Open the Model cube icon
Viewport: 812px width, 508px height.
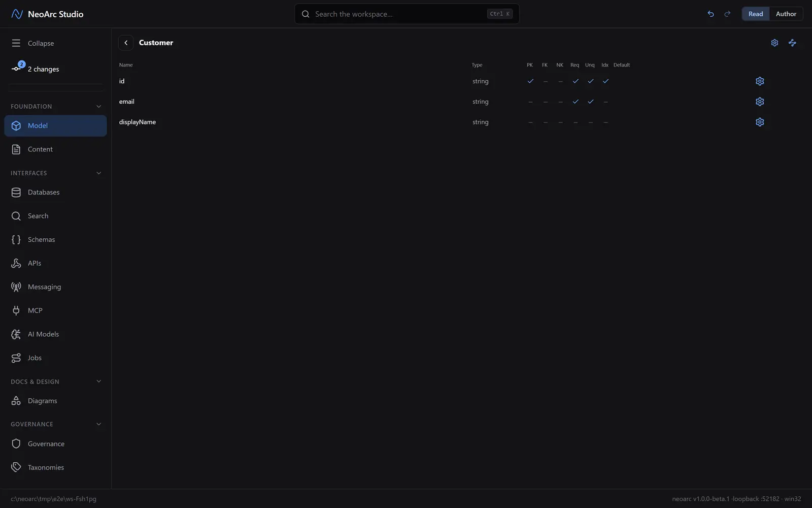point(16,125)
